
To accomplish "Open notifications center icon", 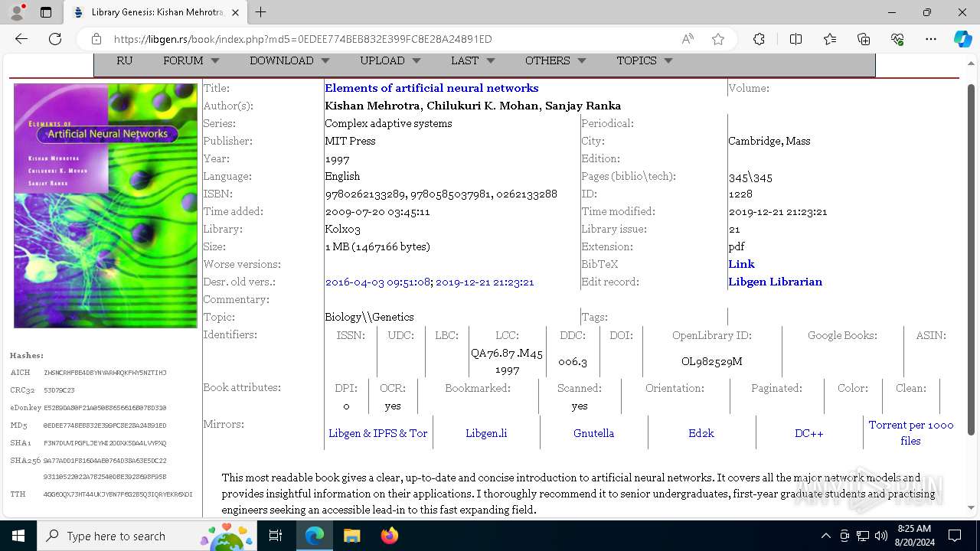I will (955, 536).
